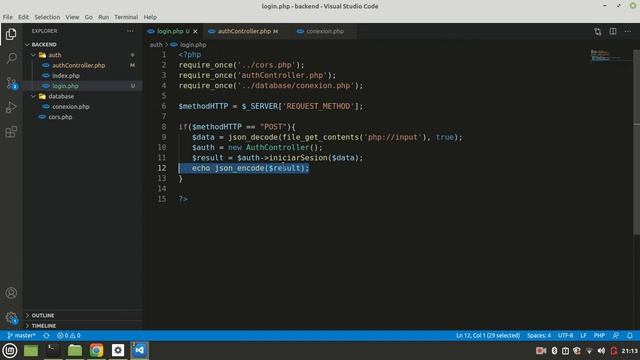
Task: Click master branch indicator in status bar
Action: [21, 336]
